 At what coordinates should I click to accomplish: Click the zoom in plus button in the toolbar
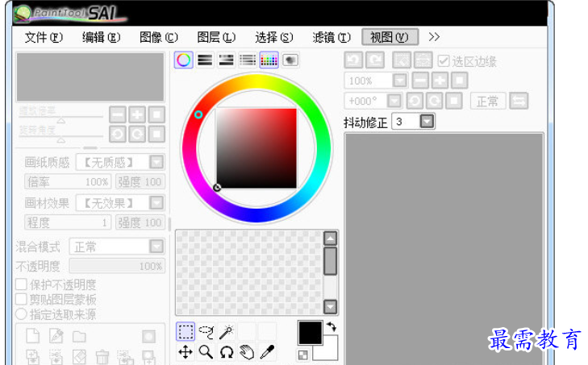coord(440,81)
